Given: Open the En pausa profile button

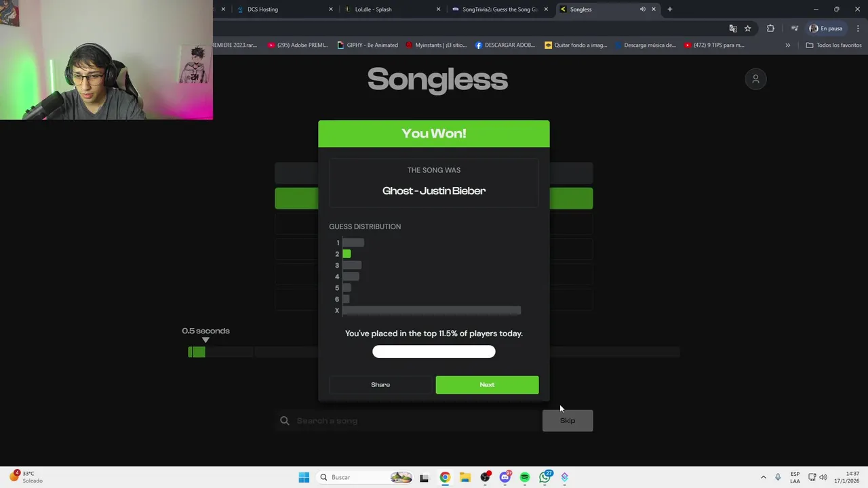Looking at the screenshot, I should coord(826,28).
